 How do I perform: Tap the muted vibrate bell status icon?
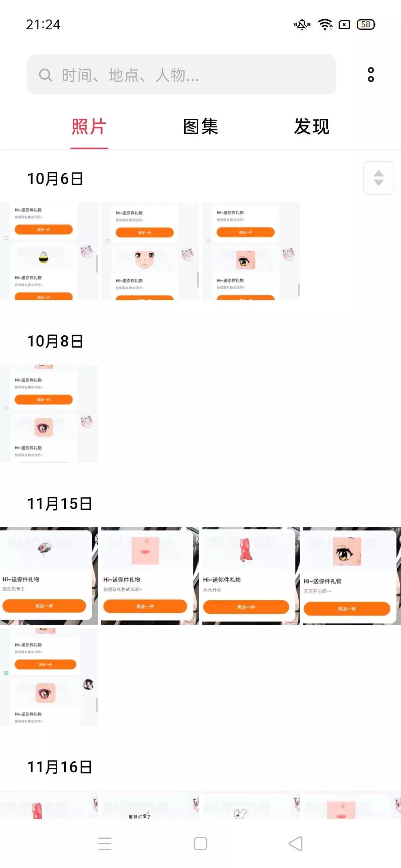302,24
